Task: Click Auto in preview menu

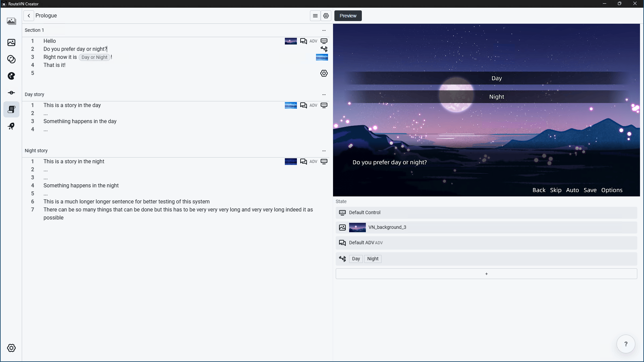Action: coord(572,190)
